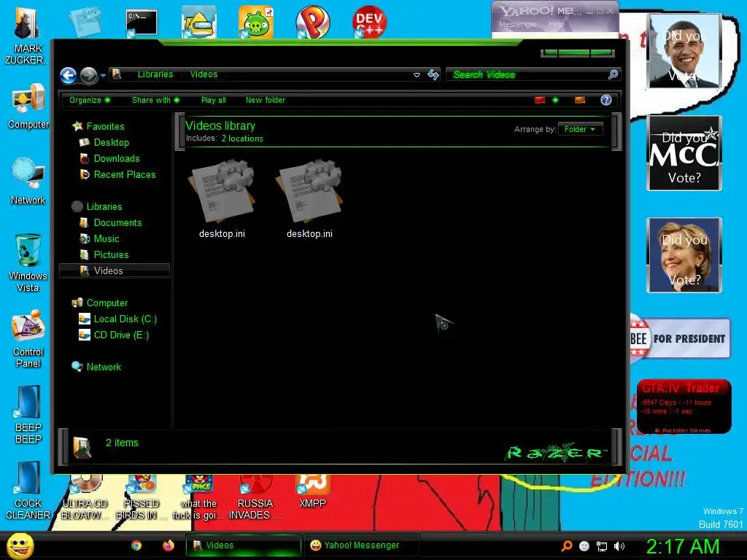Image resolution: width=747 pixels, height=560 pixels.
Task: Open the RUSSIA INVADES desktop shortcut
Action: pos(255,497)
